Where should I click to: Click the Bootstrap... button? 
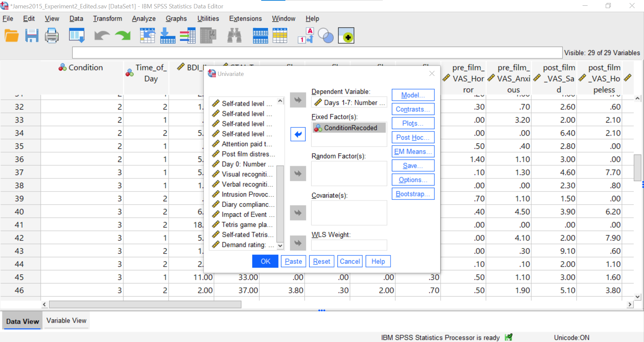(413, 194)
